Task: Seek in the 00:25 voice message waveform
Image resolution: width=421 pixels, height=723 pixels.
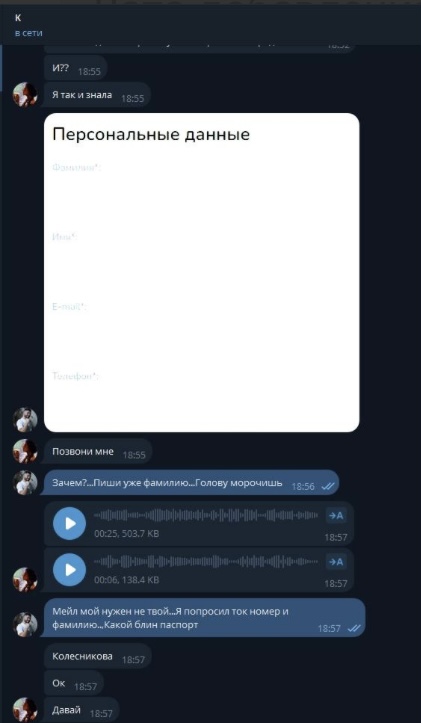Action: click(206, 515)
